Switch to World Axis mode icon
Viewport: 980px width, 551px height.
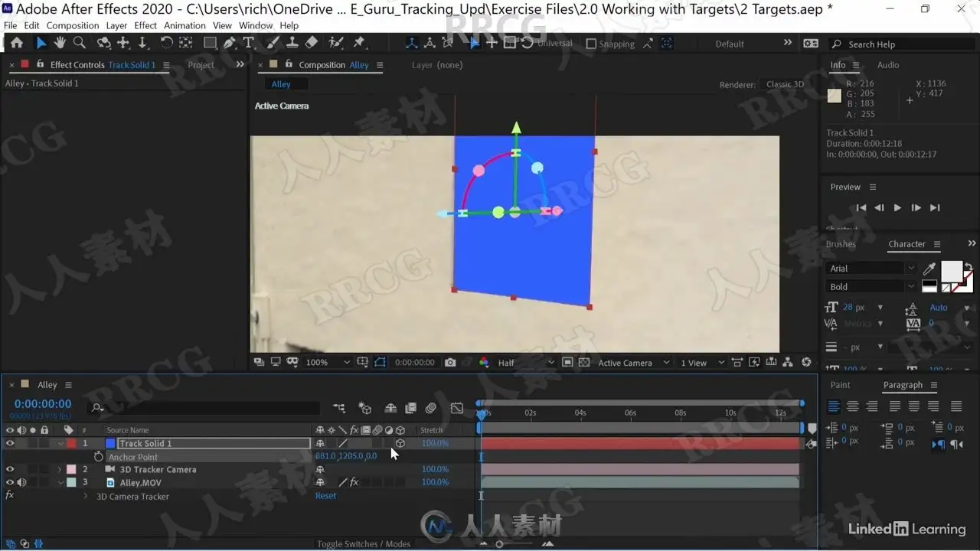click(x=430, y=44)
